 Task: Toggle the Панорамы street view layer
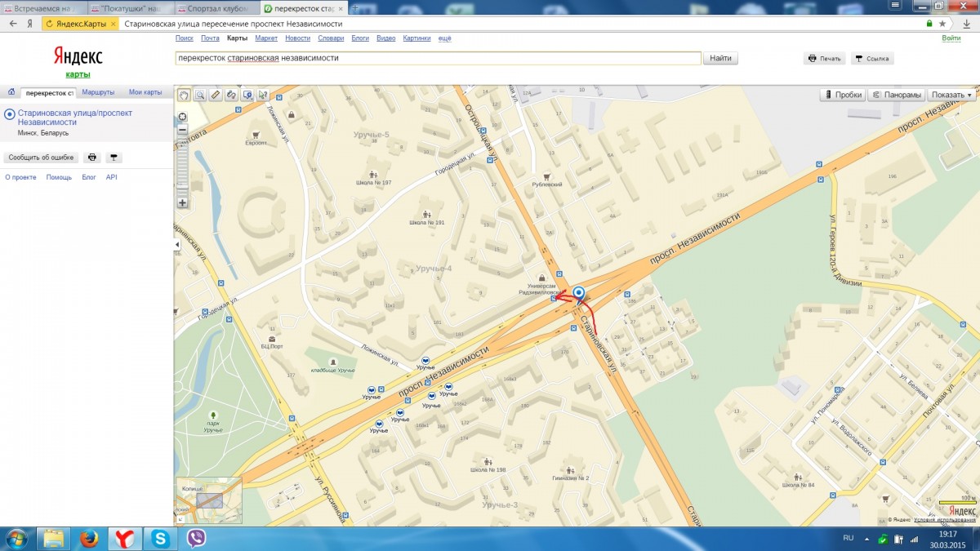pos(897,95)
